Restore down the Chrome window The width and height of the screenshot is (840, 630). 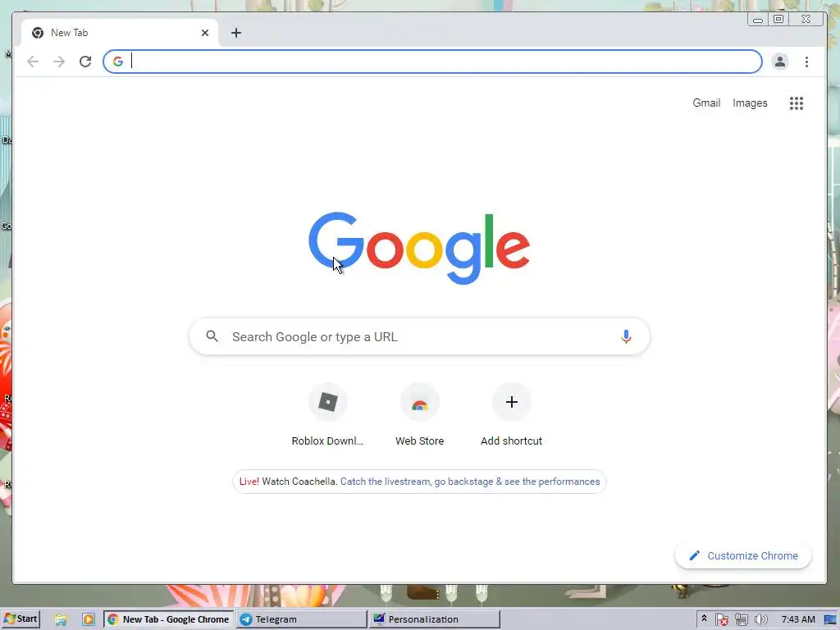778,20
